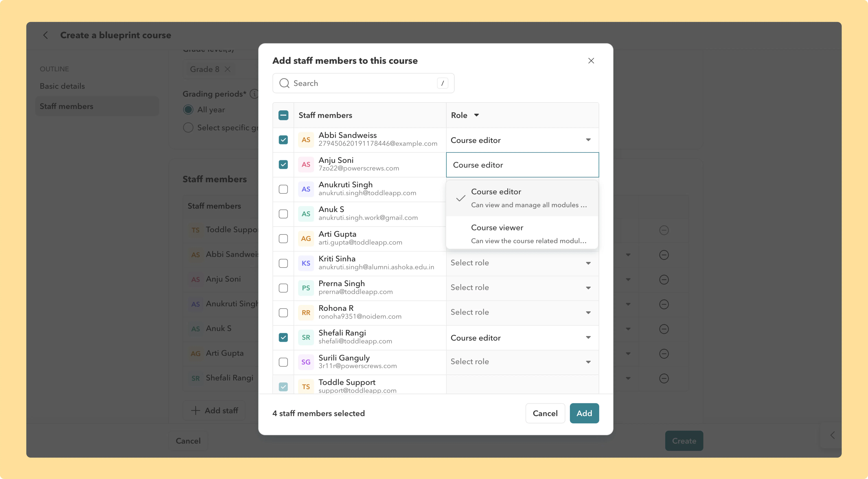Click Kriti Sinha KS avatar
This screenshot has width=868, height=479.
pyautogui.click(x=306, y=263)
